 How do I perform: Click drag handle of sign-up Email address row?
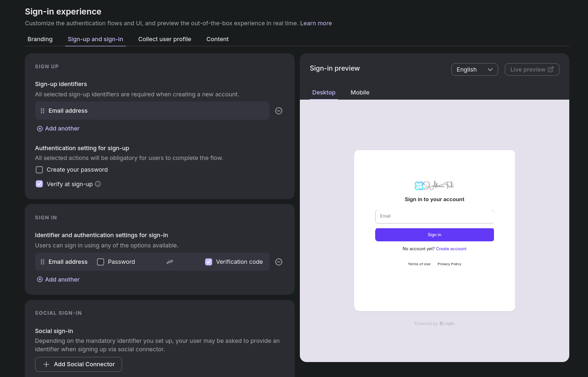pyautogui.click(x=43, y=111)
